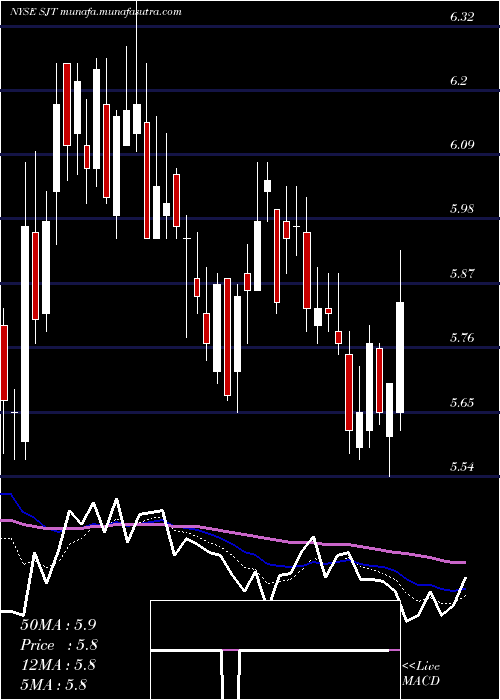The width and height of the screenshot is (500, 700).
Task: Click the last white candlestick on the right
Action: 400,357
